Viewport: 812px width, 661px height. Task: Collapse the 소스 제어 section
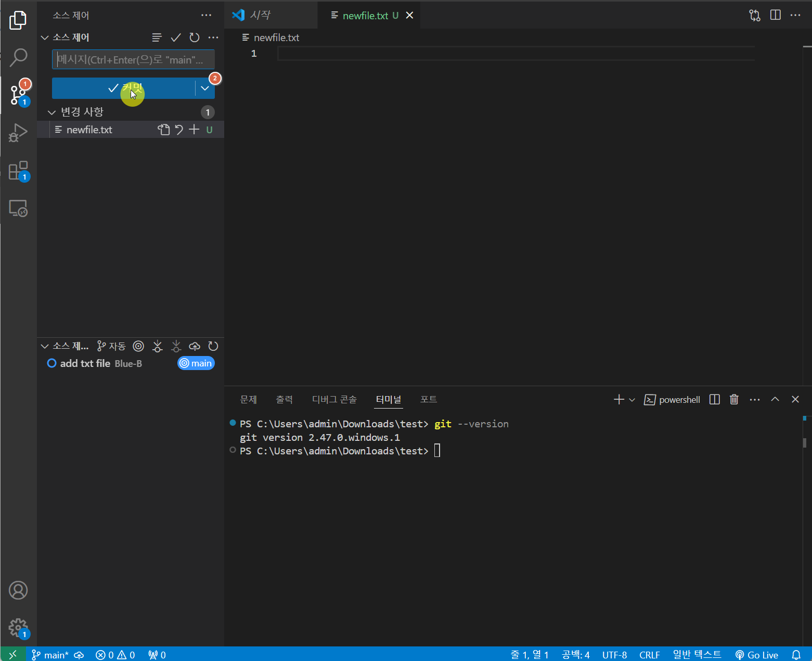pos(45,37)
